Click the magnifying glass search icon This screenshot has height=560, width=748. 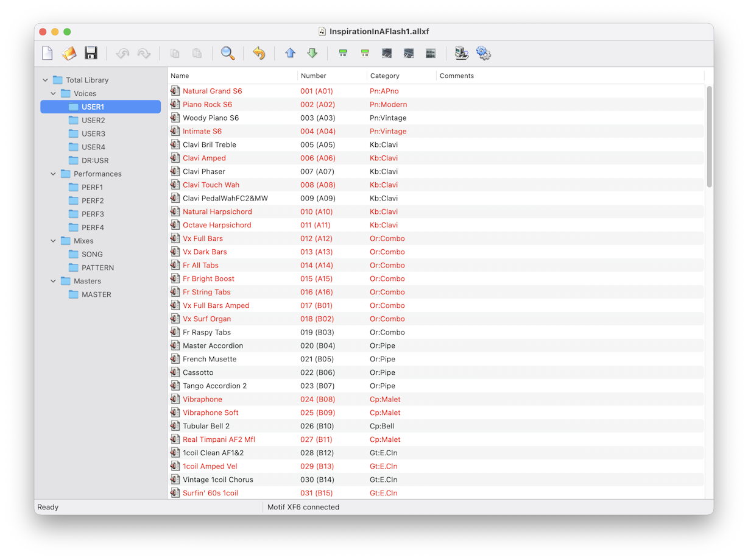[x=227, y=54]
